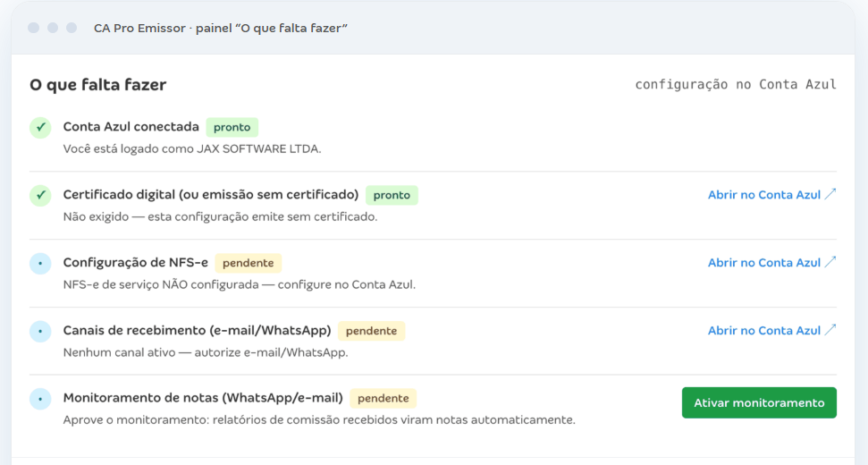This screenshot has width=868, height=465.
Task: Click the green check icon beside Conta Azul conectada
Action: [x=40, y=127]
